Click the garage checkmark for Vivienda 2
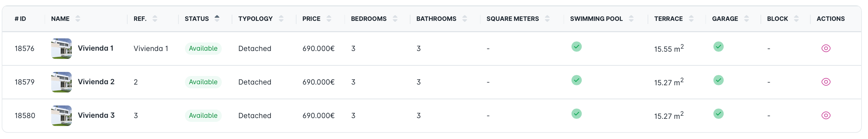This screenshot has height=139, width=868. 718,80
